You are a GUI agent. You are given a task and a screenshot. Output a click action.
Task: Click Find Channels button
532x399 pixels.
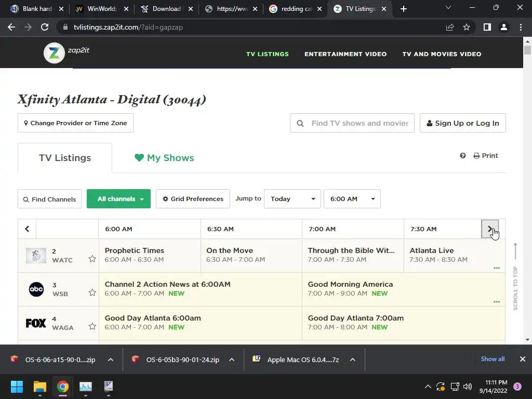[49, 199]
